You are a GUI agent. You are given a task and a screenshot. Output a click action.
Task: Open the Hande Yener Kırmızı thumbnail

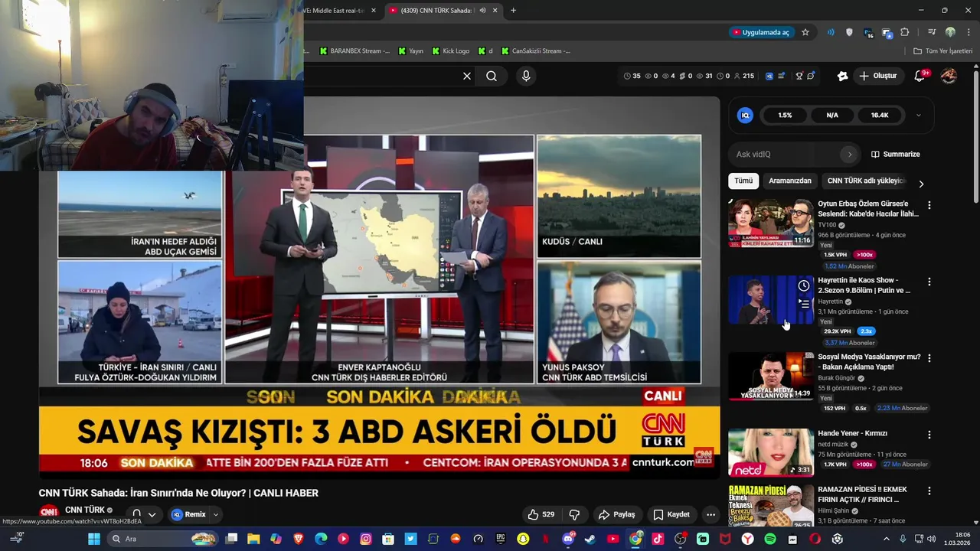pyautogui.click(x=771, y=452)
